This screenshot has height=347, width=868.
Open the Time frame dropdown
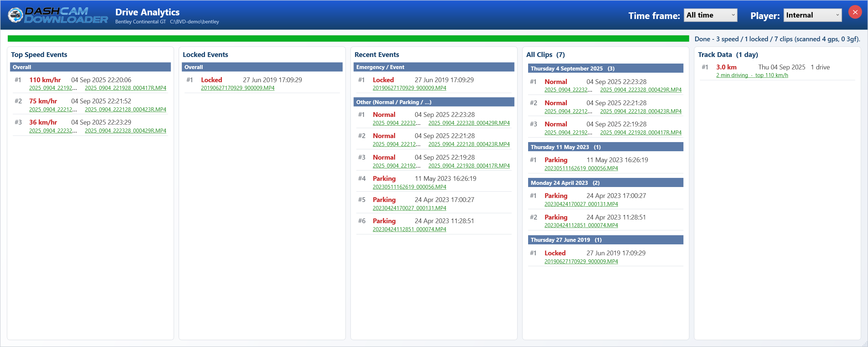(x=710, y=15)
